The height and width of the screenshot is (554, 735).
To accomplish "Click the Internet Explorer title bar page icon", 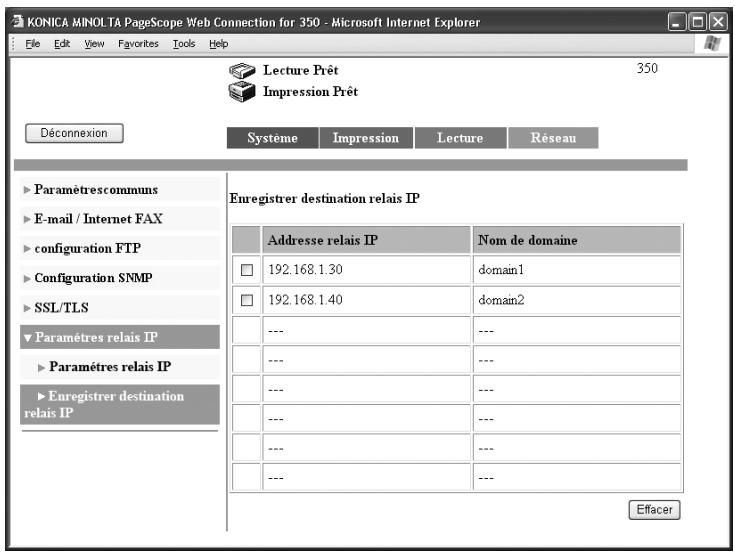I will (x=18, y=22).
